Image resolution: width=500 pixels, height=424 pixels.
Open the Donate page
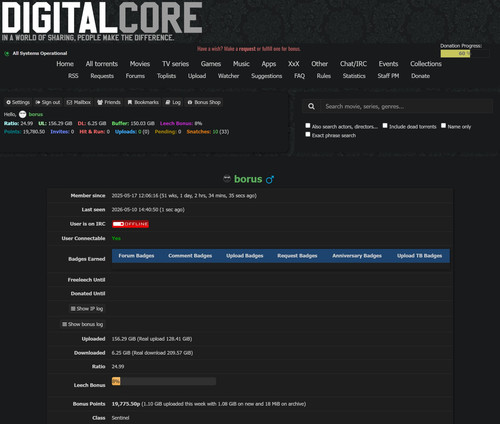(x=420, y=76)
